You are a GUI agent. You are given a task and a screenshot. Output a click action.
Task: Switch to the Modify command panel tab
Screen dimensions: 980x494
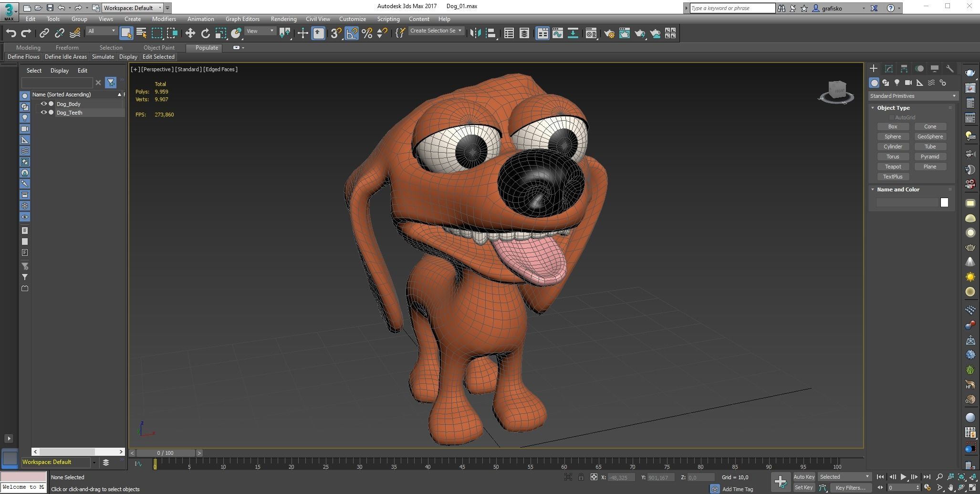889,69
